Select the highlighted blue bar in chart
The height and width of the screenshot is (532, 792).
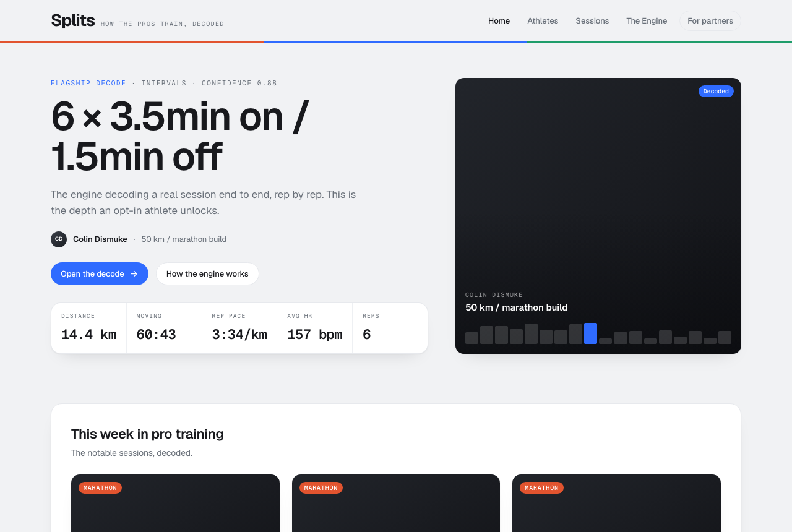tap(590, 333)
